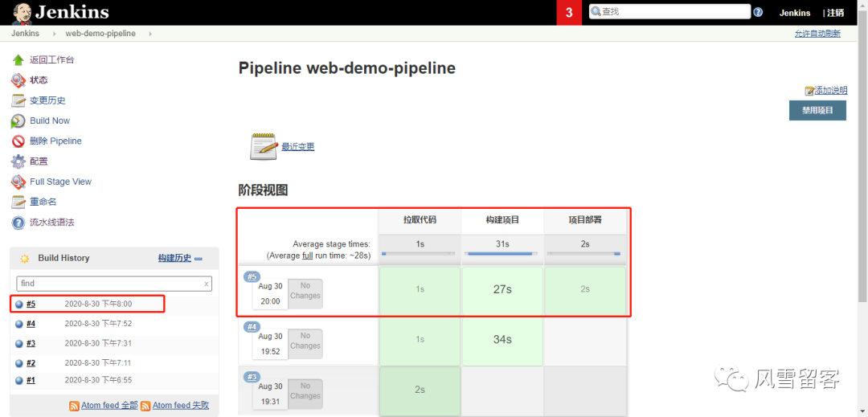868x417 pixels.
Task: Start a build with Build Now
Action: click(50, 121)
